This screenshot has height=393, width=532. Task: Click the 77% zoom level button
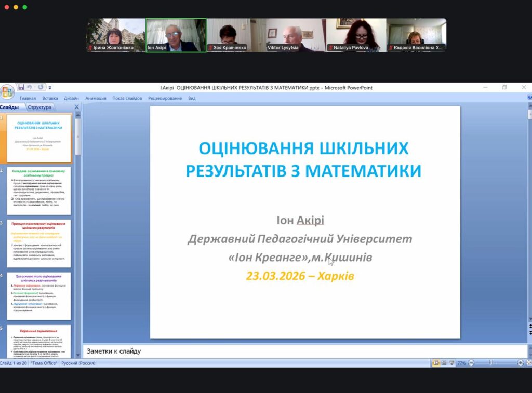coord(461,363)
